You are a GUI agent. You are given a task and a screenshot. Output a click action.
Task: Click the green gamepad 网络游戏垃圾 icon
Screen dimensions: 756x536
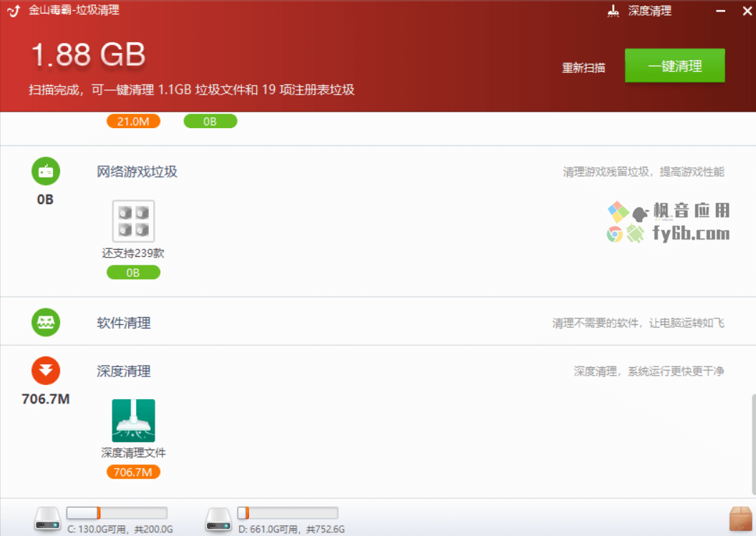46,171
